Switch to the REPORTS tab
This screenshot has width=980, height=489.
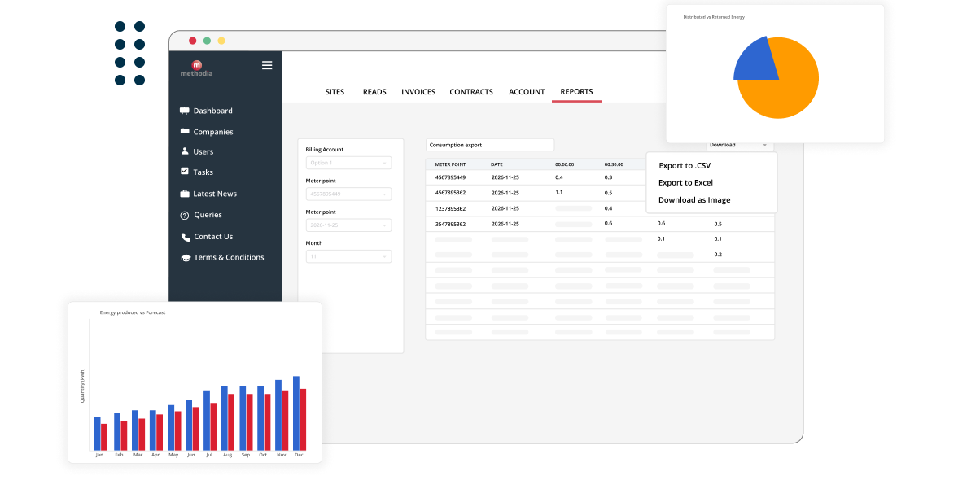click(576, 92)
